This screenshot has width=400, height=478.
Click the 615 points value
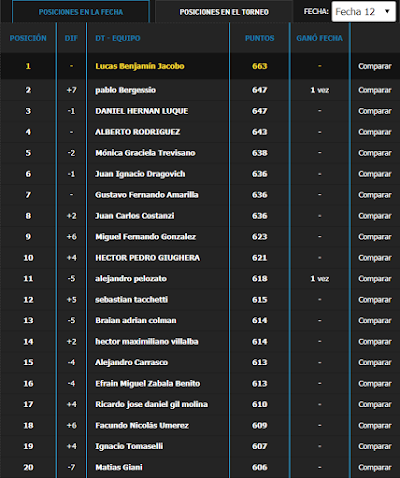(259, 300)
